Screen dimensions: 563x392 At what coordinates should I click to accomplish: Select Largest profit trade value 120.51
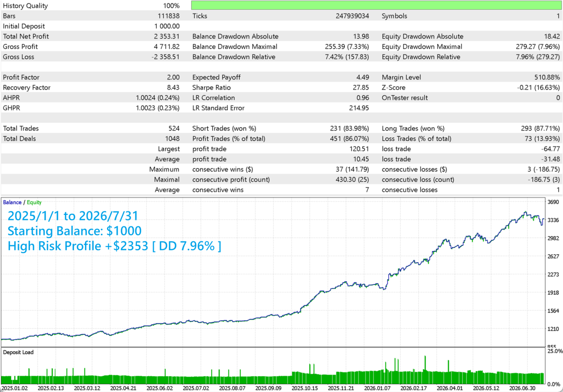pyautogui.click(x=359, y=149)
